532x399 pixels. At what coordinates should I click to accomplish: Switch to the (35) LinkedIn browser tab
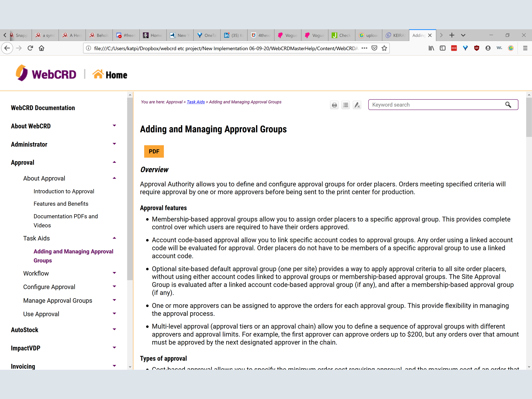(234, 35)
